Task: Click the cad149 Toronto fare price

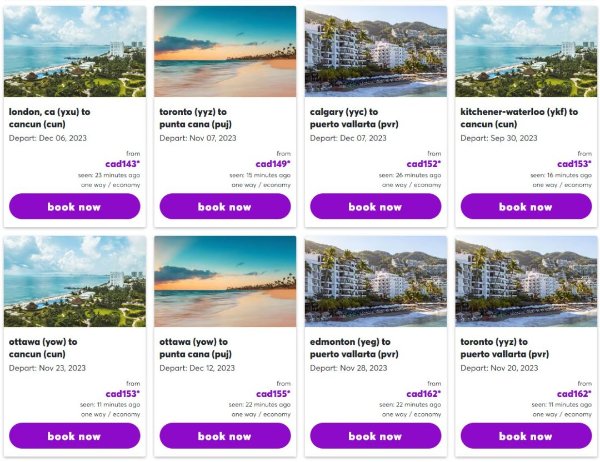Action: pyautogui.click(x=273, y=164)
